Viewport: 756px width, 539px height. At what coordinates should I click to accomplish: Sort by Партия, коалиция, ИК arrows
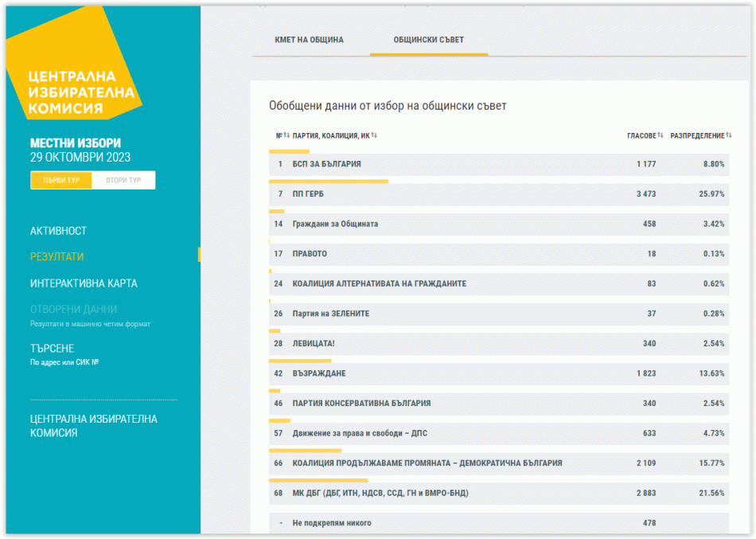pos(374,135)
